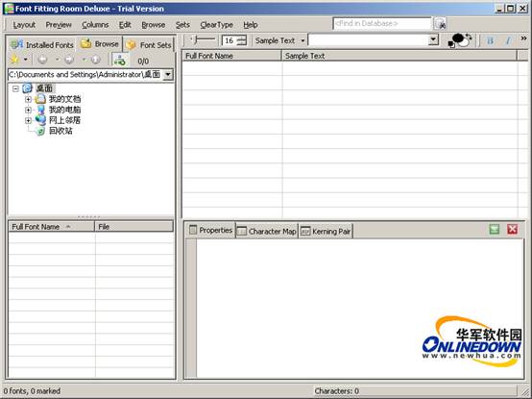
Task: Click the Installed Fonts tab icon
Action: point(17,44)
